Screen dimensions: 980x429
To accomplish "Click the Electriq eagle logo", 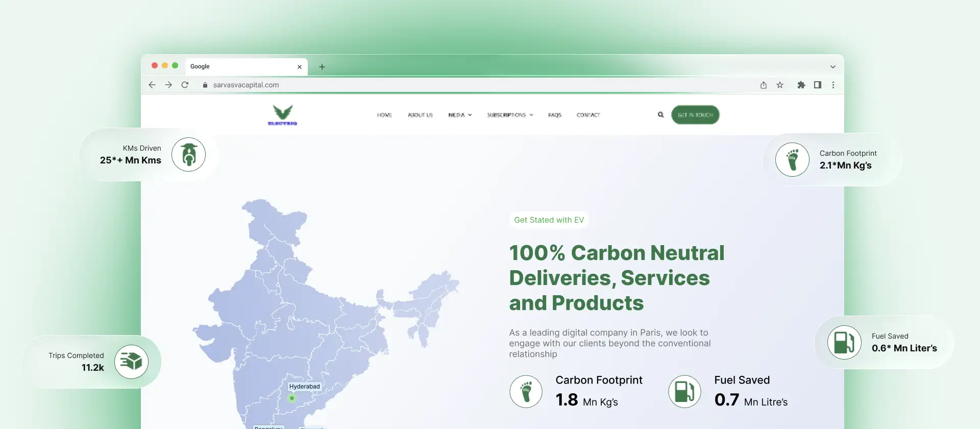I will point(282,115).
